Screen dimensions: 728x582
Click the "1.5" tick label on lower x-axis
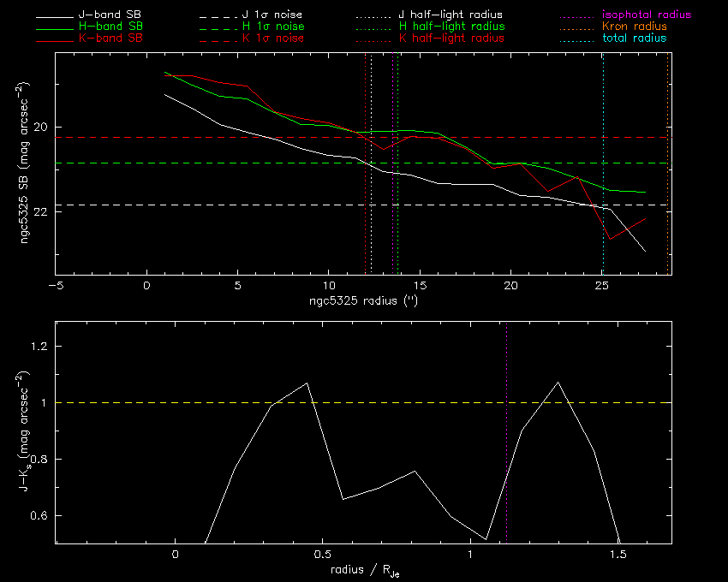click(618, 555)
